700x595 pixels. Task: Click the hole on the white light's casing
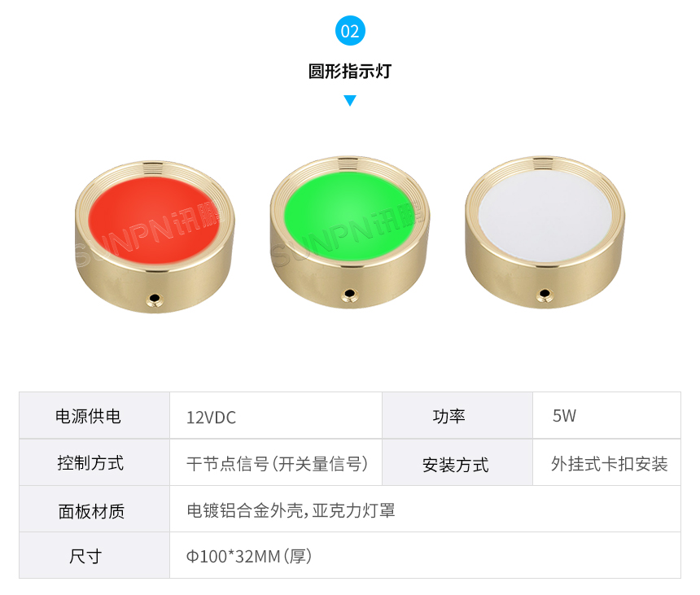(x=545, y=293)
